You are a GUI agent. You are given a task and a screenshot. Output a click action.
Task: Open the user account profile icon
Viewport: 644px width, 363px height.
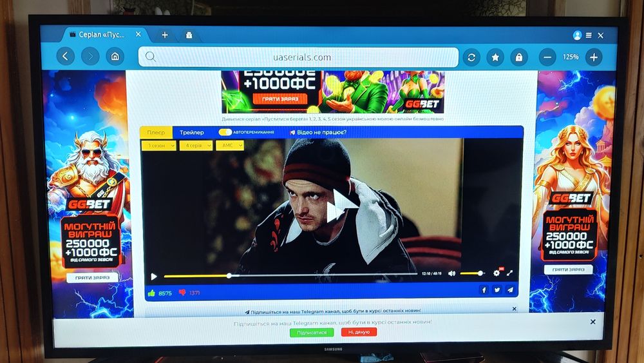[x=577, y=35]
